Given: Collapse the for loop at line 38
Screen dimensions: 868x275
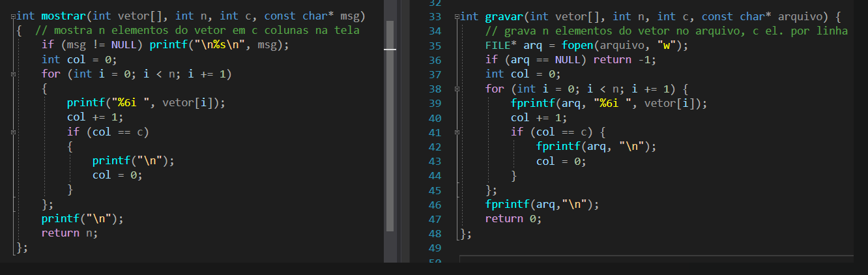Looking at the screenshot, I should (457, 89).
